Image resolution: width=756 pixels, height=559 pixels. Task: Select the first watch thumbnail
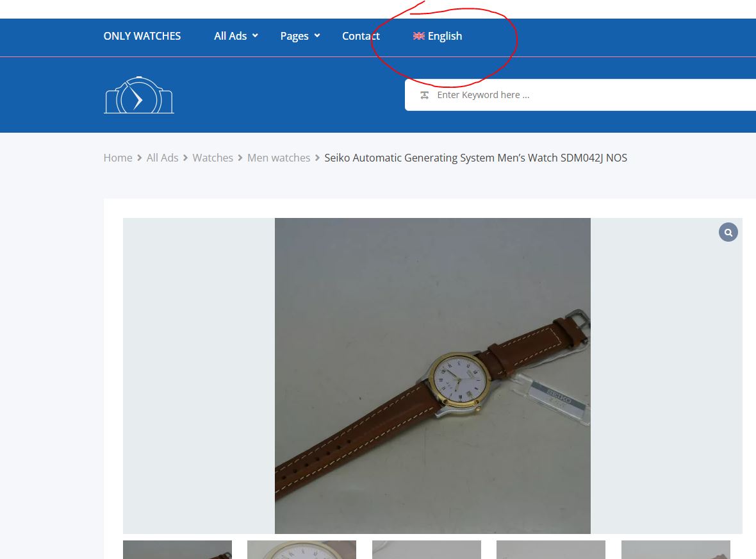click(177, 550)
